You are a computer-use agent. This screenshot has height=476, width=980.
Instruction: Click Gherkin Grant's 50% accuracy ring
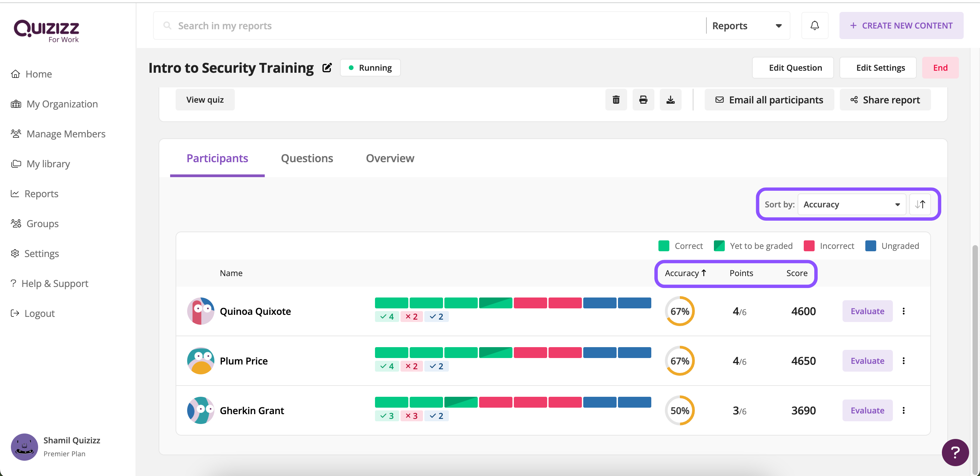680,410
